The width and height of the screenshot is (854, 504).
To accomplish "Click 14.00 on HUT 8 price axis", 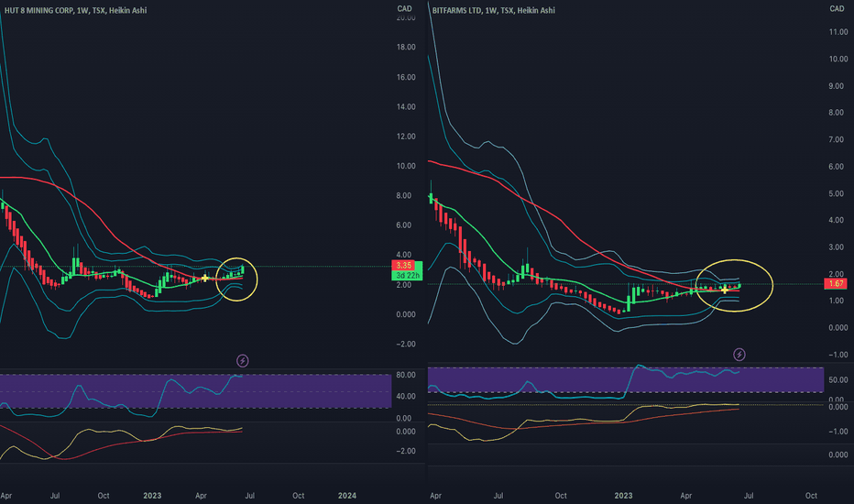I will [x=406, y=107].
